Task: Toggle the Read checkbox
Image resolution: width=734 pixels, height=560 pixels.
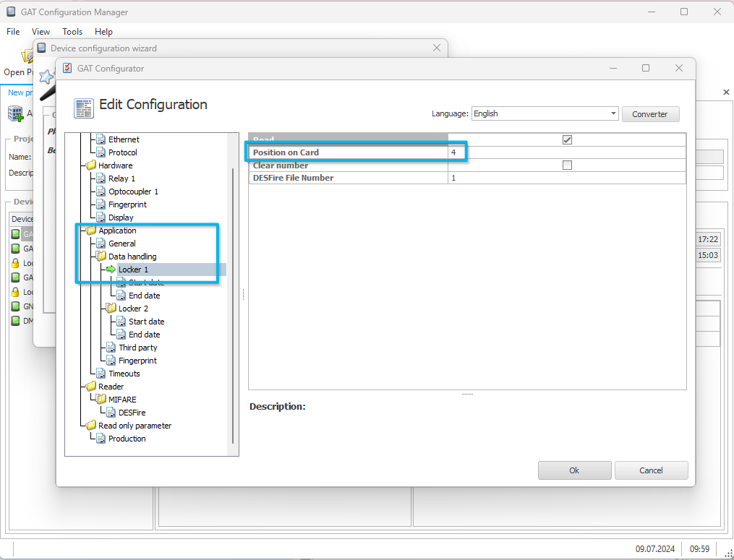Action: coord(567,140)
